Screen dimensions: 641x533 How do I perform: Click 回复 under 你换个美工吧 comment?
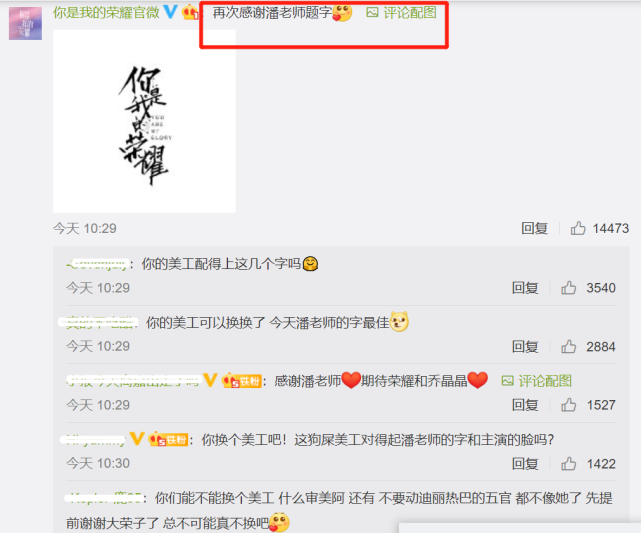pos(525,464)
